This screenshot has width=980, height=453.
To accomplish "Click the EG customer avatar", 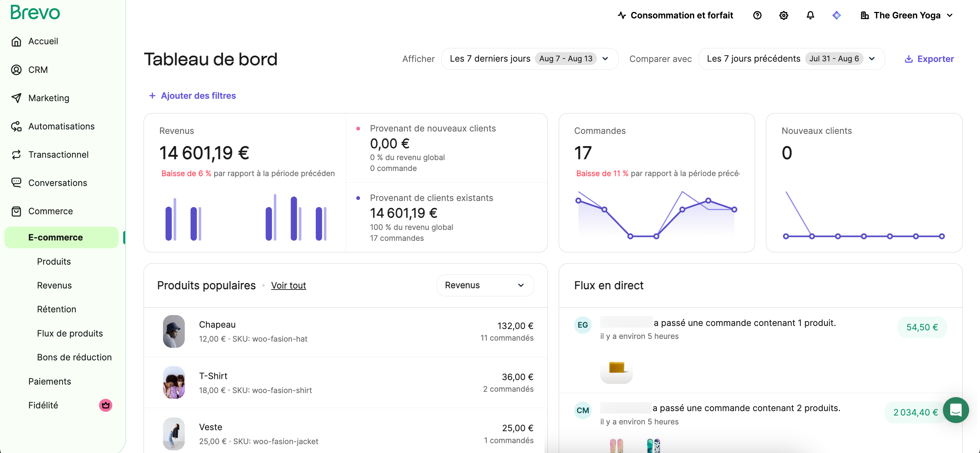I will pyautogui.click(x=583, y=325).
